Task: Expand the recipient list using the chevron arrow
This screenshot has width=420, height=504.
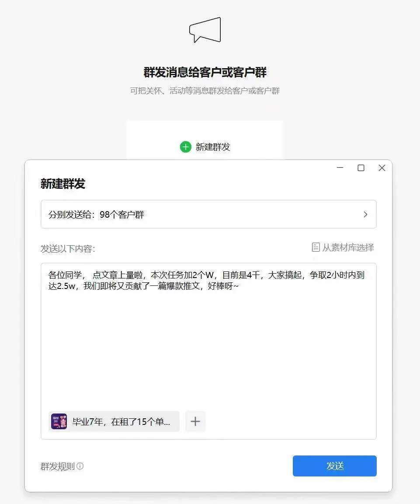Action: pyautogui.click(x=365, y=215)
